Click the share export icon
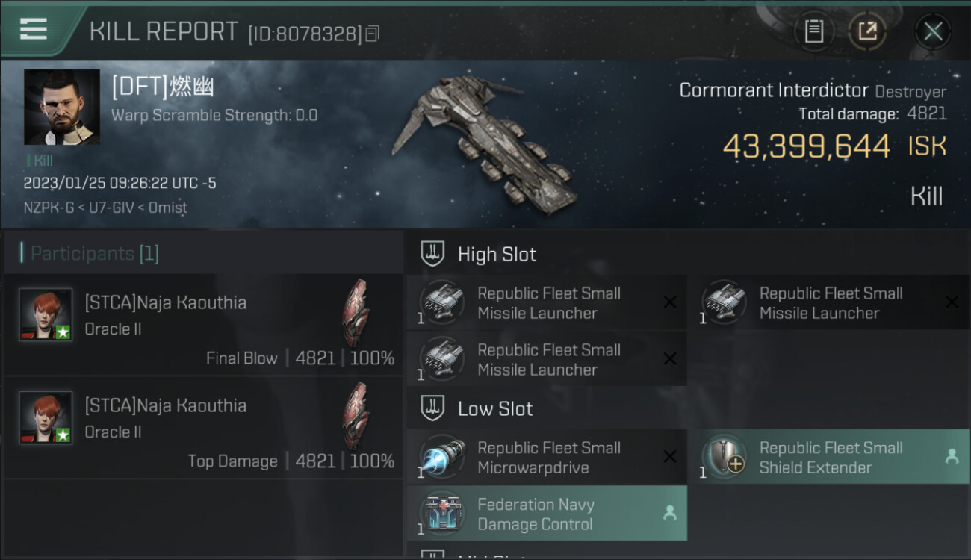This screenshot has width=971, height=560. pyautogui.click(x=866, y=31)
